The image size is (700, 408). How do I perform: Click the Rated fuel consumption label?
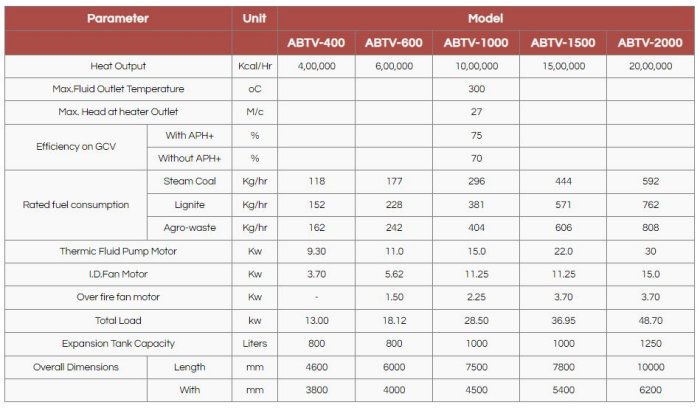pyautogui.click(x=76, y=205)
